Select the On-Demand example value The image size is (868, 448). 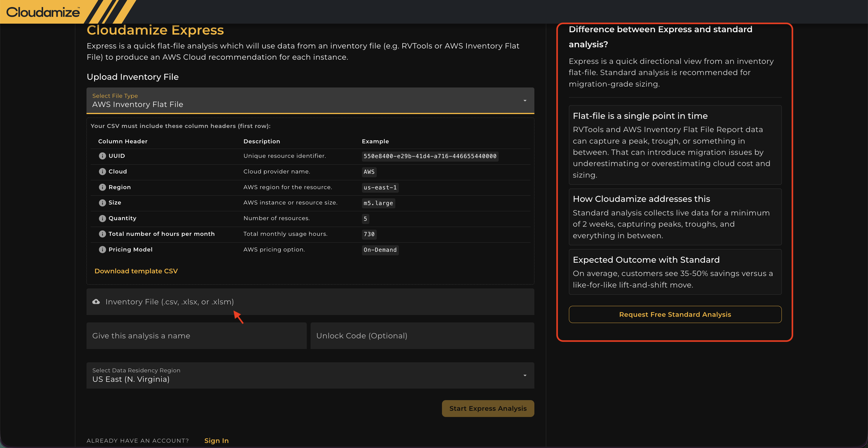pos(380,250)
